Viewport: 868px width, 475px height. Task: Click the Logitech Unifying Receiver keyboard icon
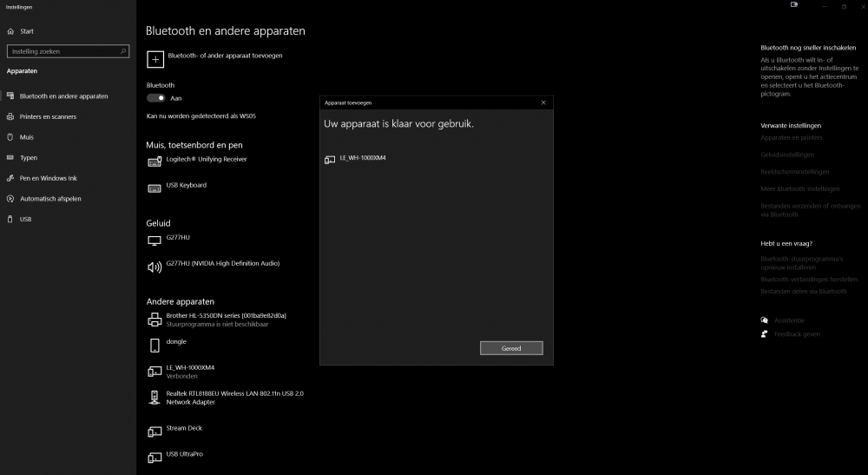pyautogui.click(x=155, y=162)
